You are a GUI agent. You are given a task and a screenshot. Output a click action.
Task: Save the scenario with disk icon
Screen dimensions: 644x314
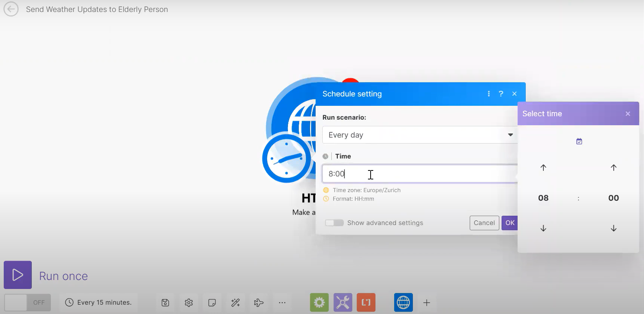coord(165,302)
